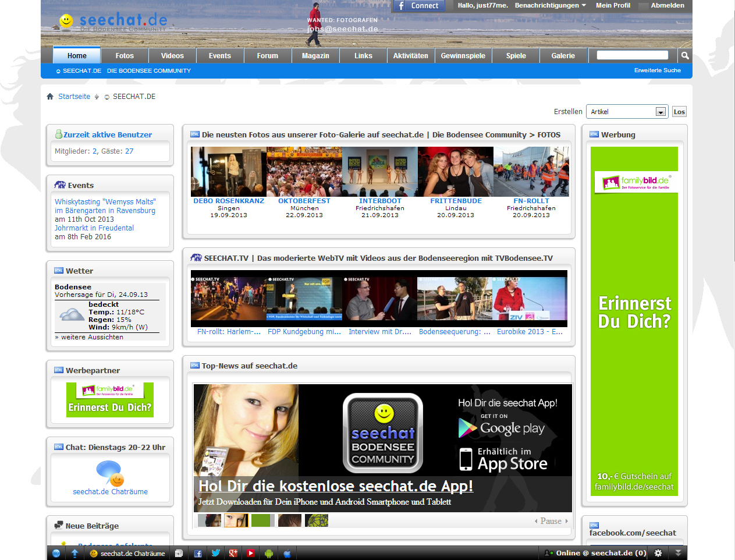Viewport: 735px width, 560px height.
Task: Select second highlighted news slide thumbnail
Action: pos(236,520)
